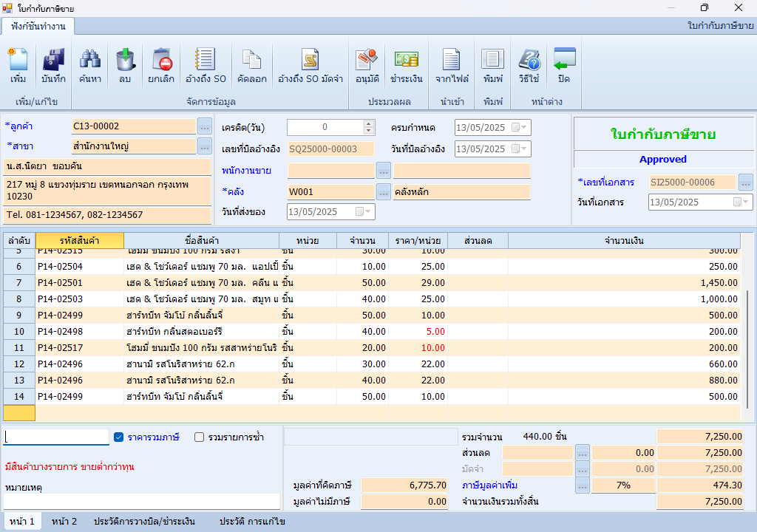Click the เพิ่ม (Add) new document icon
Viewport: 757px width, 532px height.
(18, 65)
